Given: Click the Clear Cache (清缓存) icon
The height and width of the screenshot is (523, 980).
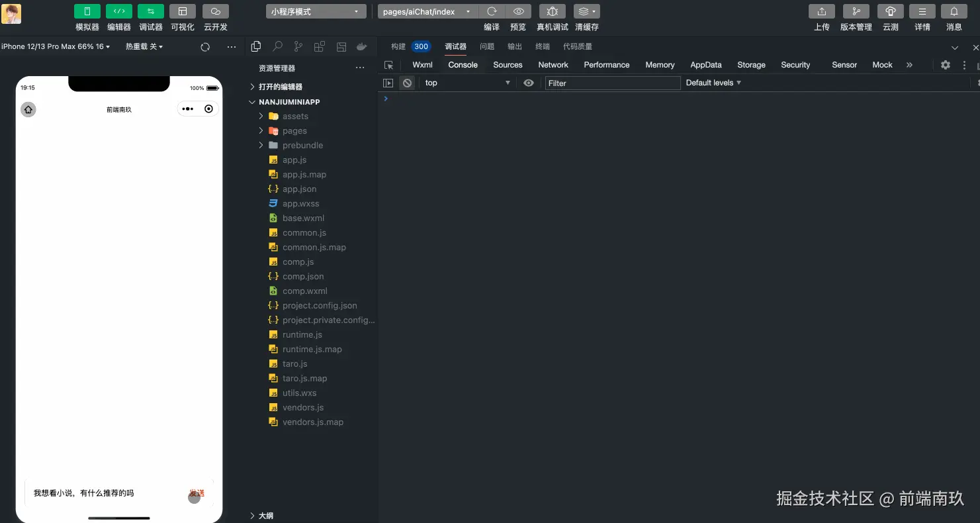Looking at the screenshot, I should (x=586, y=11).
